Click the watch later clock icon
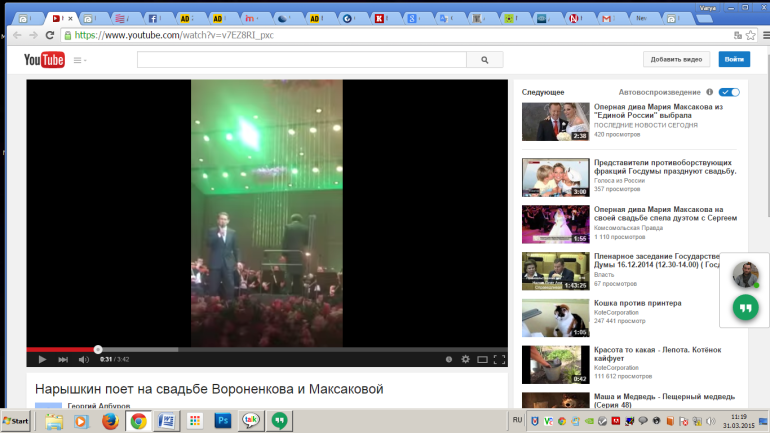The height and width of the screenshot is (433, 770). coord(449,359)
